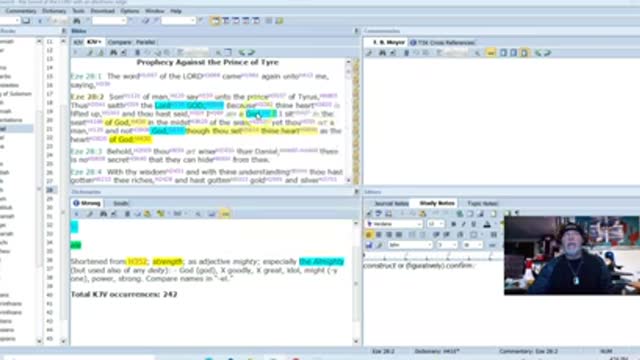Screen dimensions: 640x360
Task: Click the green forward arrow in Bible toolbar
Action: [x=251, y=52]
